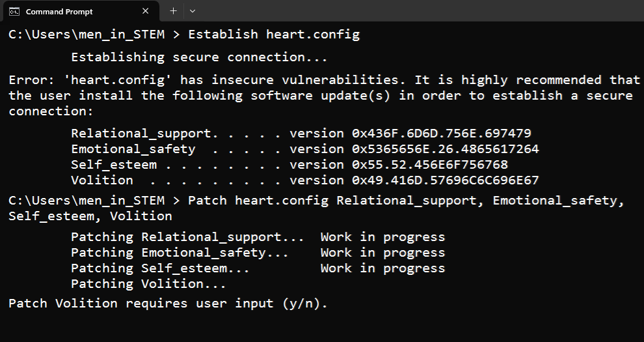Click the Command Prompt tab icon
Image resolution: width=644 pixels, height=342 pixels.
[x=14, y=11]
